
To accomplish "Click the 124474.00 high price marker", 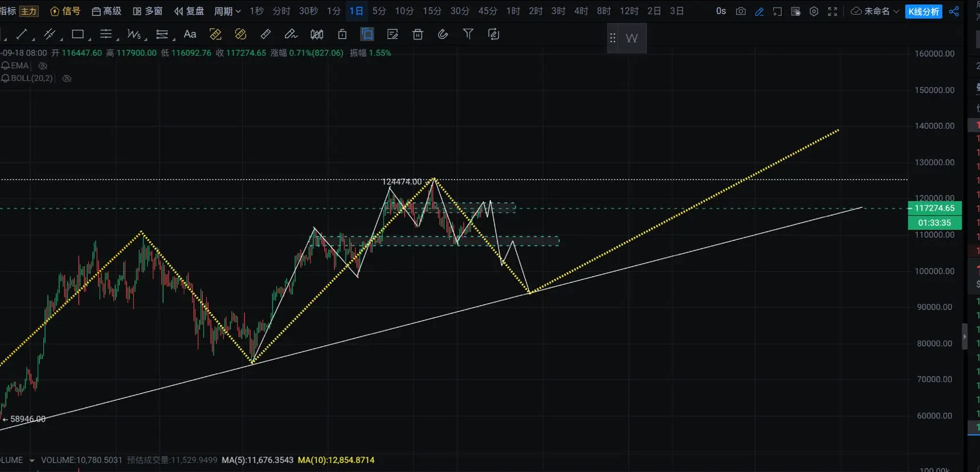I will click(402, 182).
